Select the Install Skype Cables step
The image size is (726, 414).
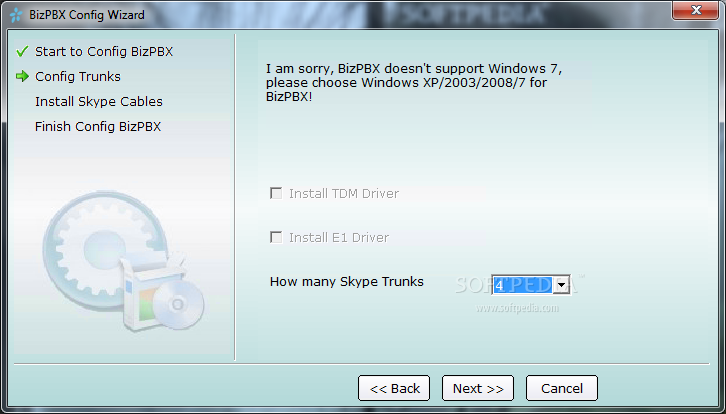coord(99,101)
